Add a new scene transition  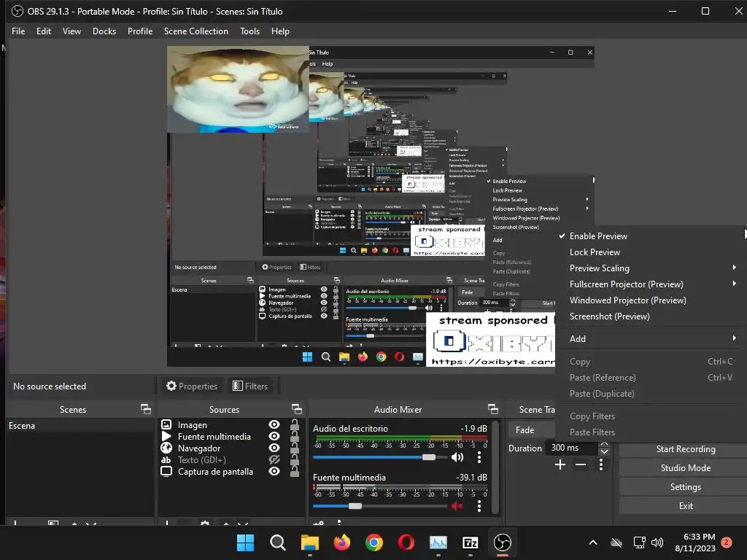[x=560, y=464]
